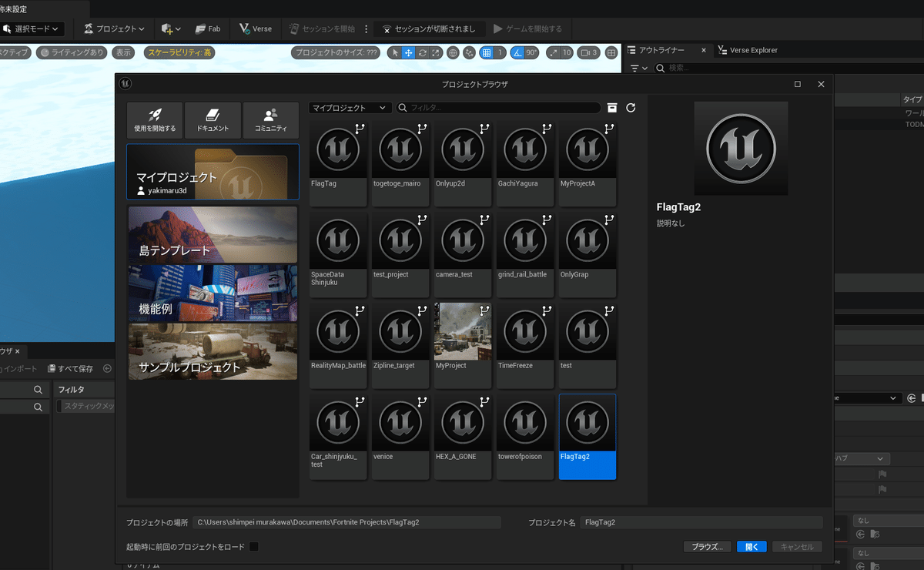Open the Selection Mode dropdown

32,28
